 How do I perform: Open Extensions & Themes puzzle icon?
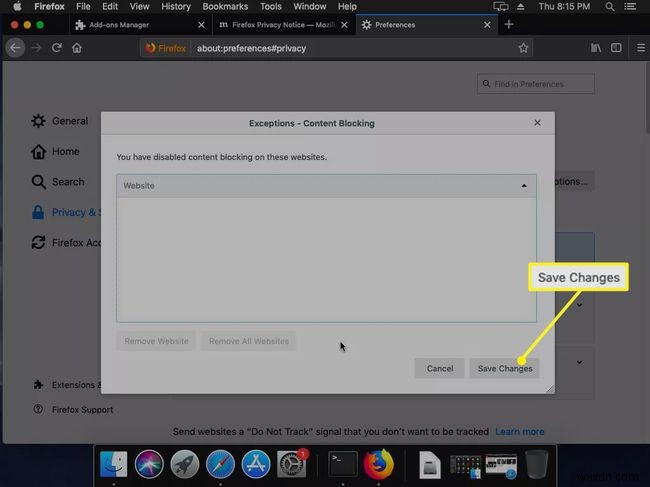[x=38, y=385]
